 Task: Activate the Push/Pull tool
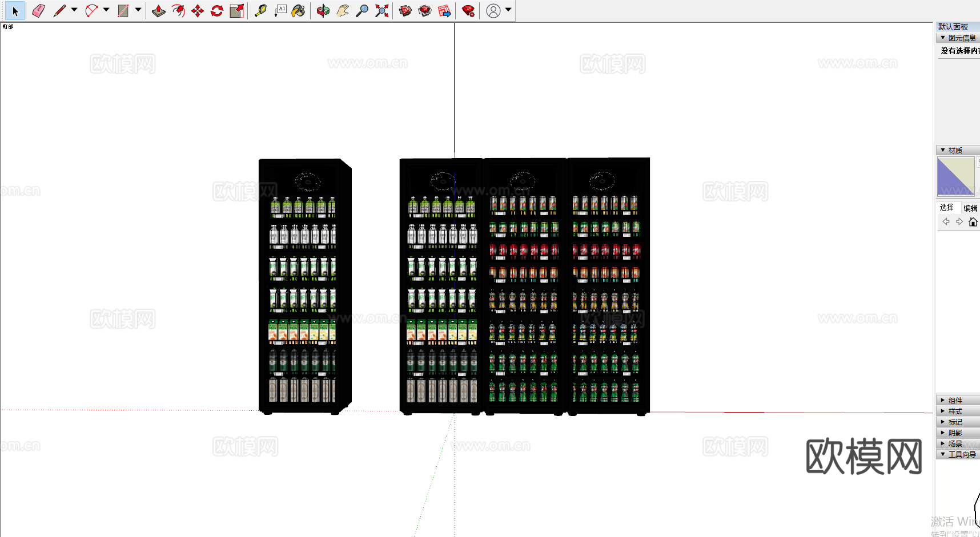click(x=159, y=11)
